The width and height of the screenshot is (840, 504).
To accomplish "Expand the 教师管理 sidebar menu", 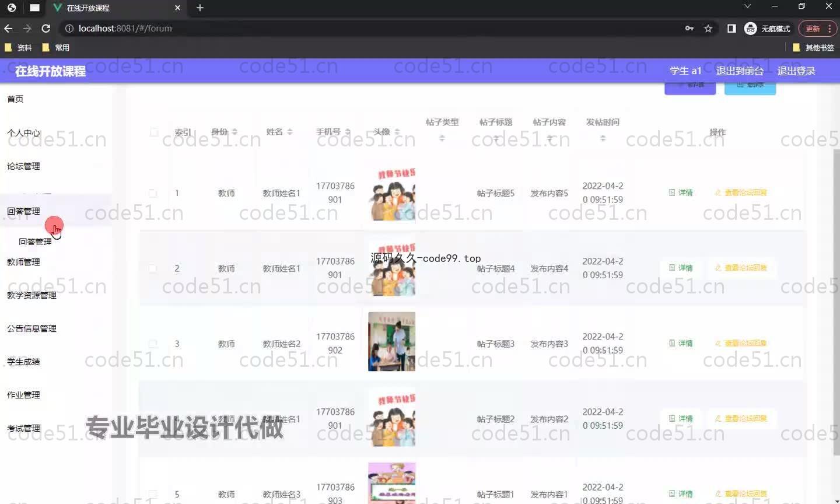I will 23,261.
